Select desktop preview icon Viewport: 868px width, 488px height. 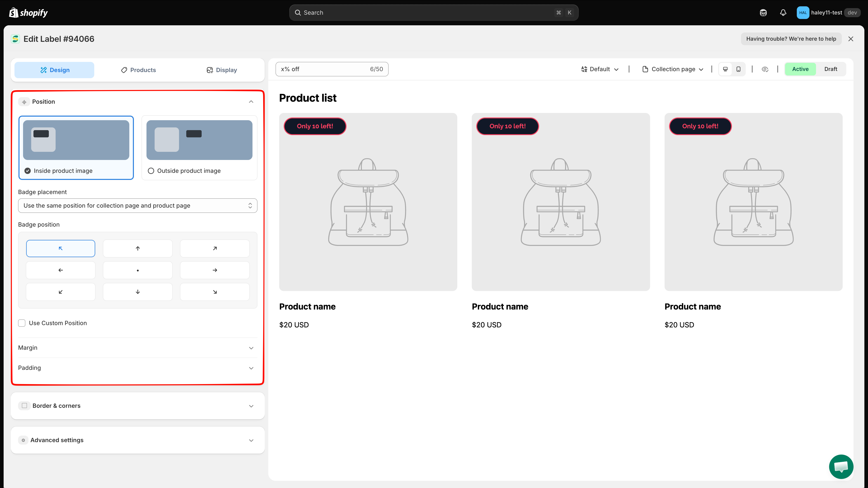725,69
